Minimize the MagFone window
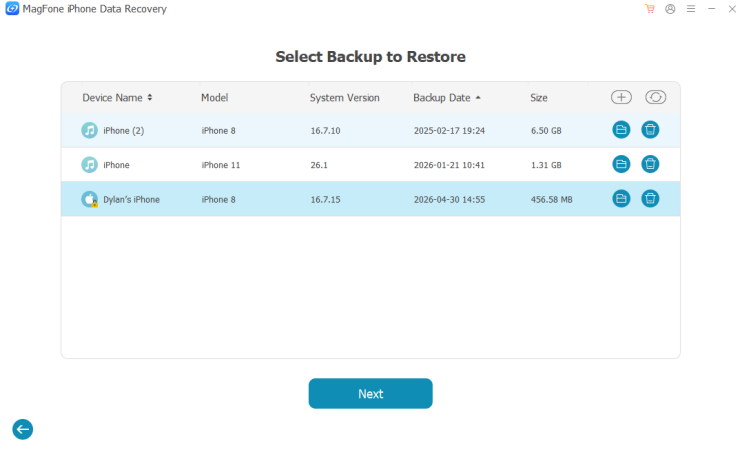Screen dimensions: 742x450 pos(711,9)
